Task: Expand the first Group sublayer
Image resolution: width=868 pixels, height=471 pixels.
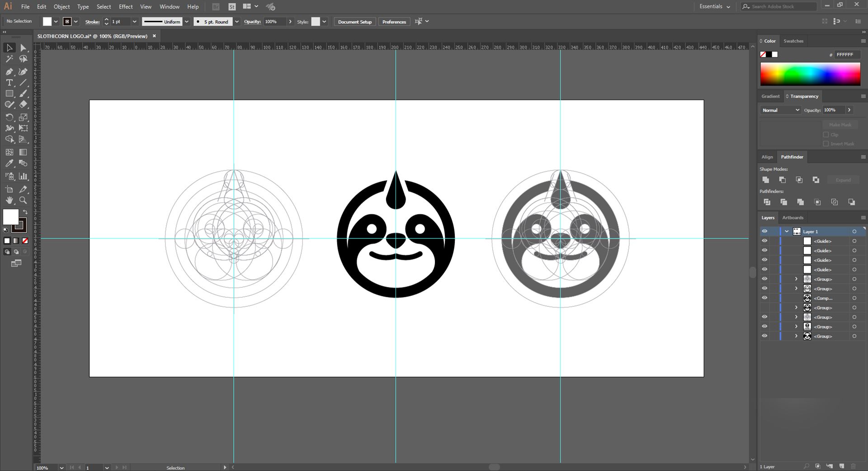Action: (x=796, y=279)
